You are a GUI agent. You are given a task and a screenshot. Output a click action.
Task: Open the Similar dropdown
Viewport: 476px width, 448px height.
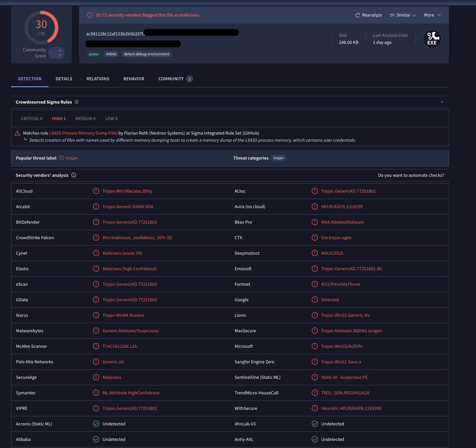[403, 15]
